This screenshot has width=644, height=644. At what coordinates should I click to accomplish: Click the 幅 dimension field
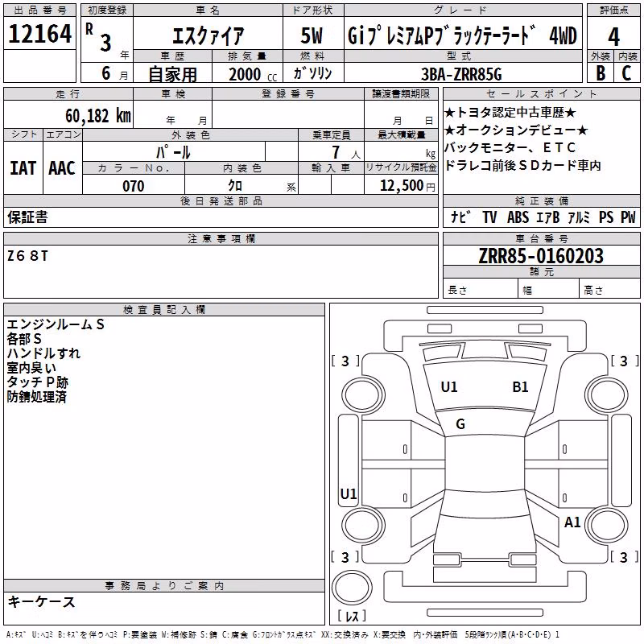click(549, 290)
